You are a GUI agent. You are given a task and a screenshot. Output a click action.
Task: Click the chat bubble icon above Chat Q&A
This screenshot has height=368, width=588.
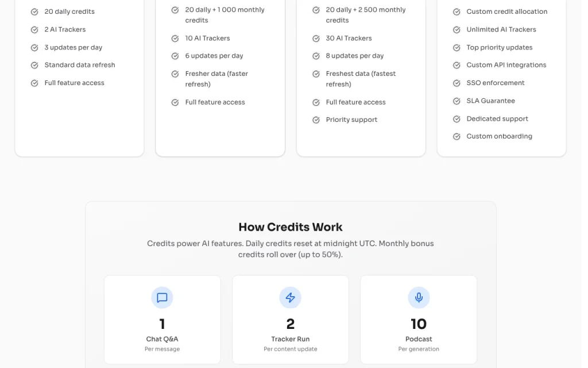point(162,298)
